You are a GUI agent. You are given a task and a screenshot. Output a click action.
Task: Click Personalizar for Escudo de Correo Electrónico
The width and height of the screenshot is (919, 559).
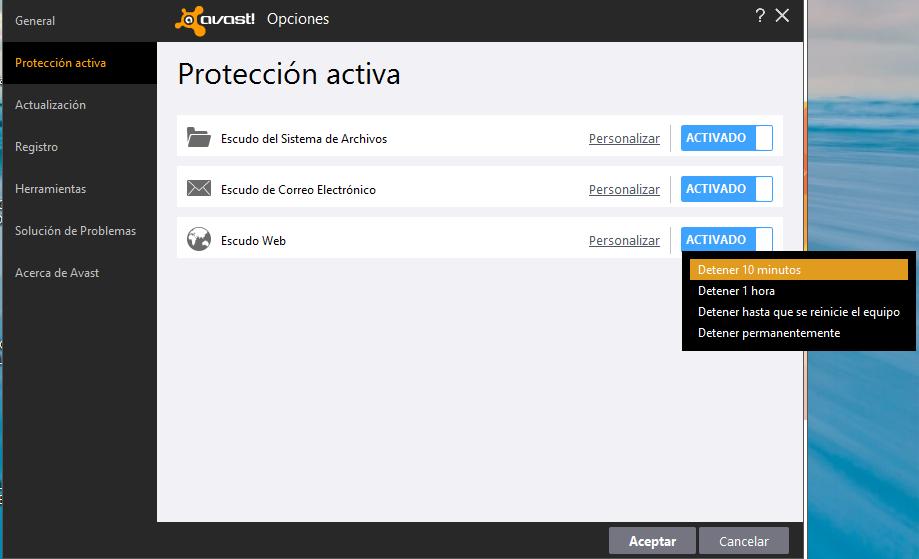[624, 190]
